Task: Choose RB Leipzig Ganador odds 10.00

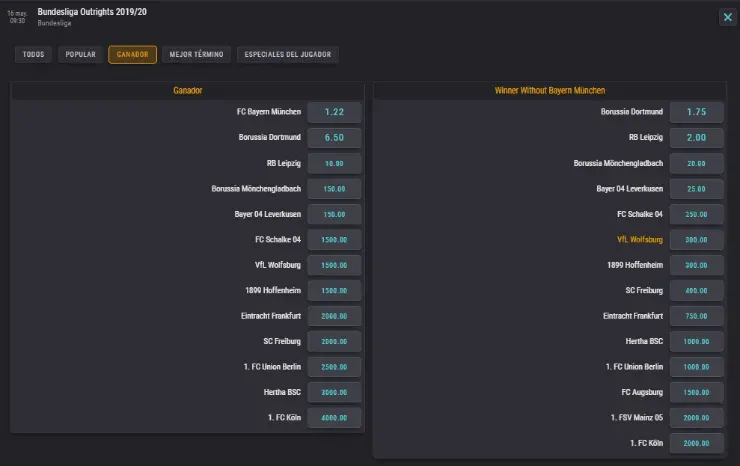Action: pos(334,163)
